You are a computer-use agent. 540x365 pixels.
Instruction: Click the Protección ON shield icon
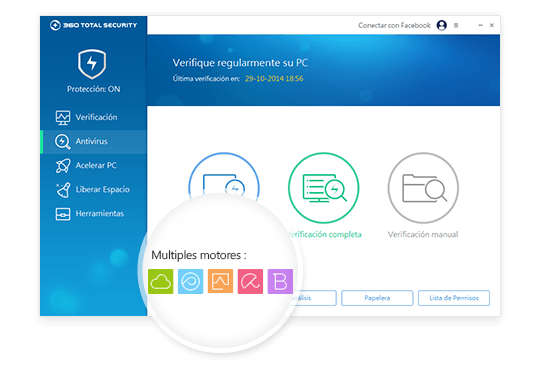pyautogui.click(x=92, y=64)
